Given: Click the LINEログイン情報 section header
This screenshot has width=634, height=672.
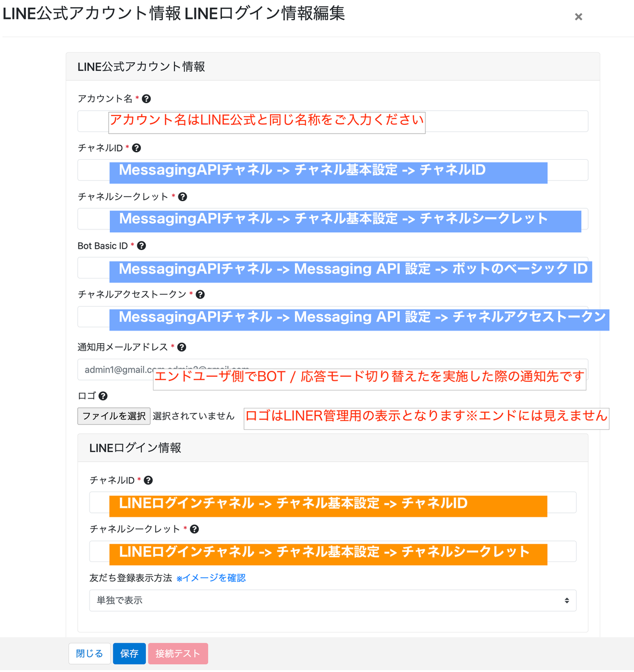Looking at the screenshot, I should pos(332,448).
